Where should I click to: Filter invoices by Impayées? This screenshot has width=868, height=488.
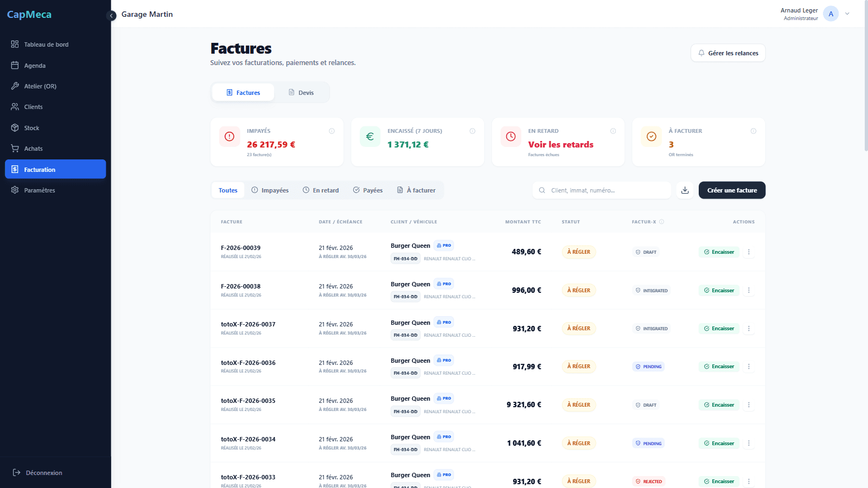click(x=270, y=190)
